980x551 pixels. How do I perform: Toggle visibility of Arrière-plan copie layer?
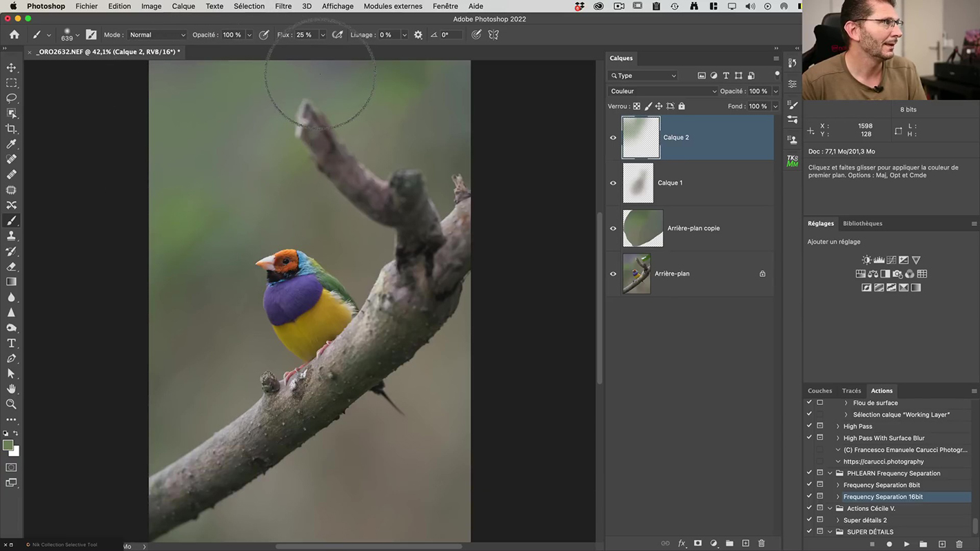[613, 229]
